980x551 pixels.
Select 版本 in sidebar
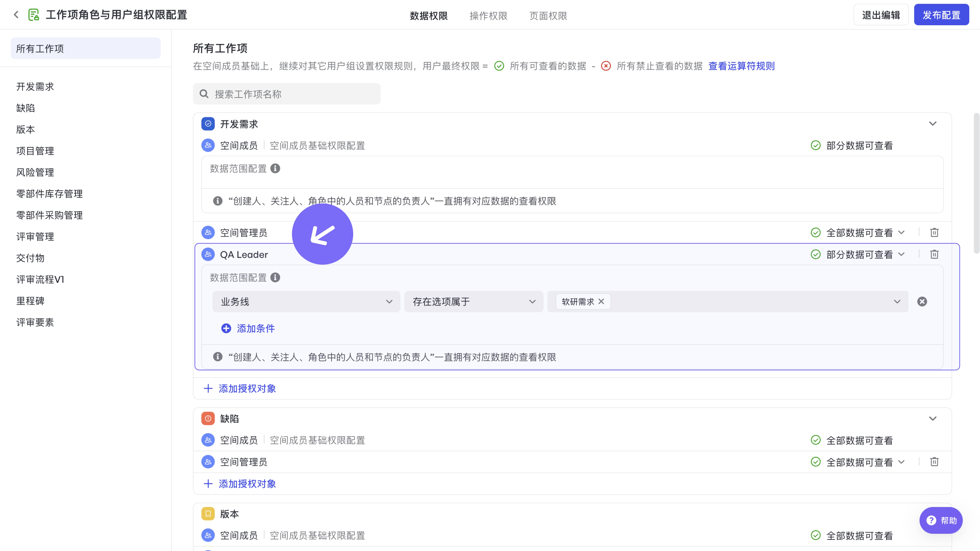(x=25, y=129)
